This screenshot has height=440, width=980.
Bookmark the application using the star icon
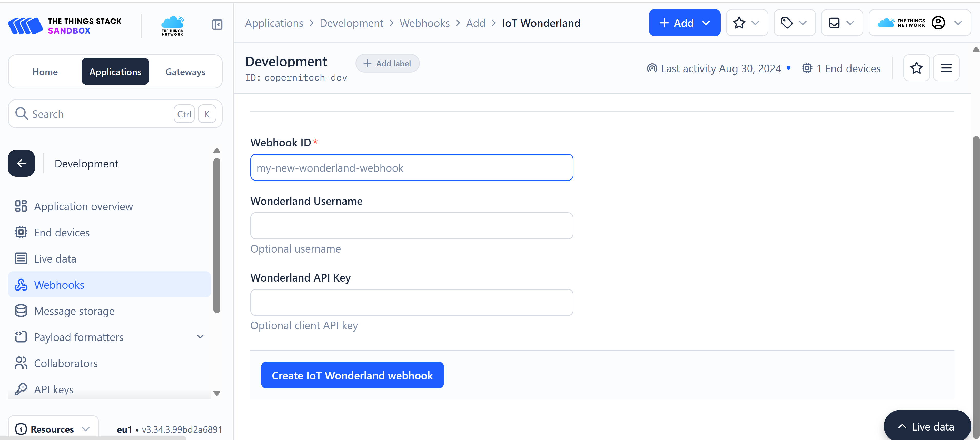click(916, 68)
